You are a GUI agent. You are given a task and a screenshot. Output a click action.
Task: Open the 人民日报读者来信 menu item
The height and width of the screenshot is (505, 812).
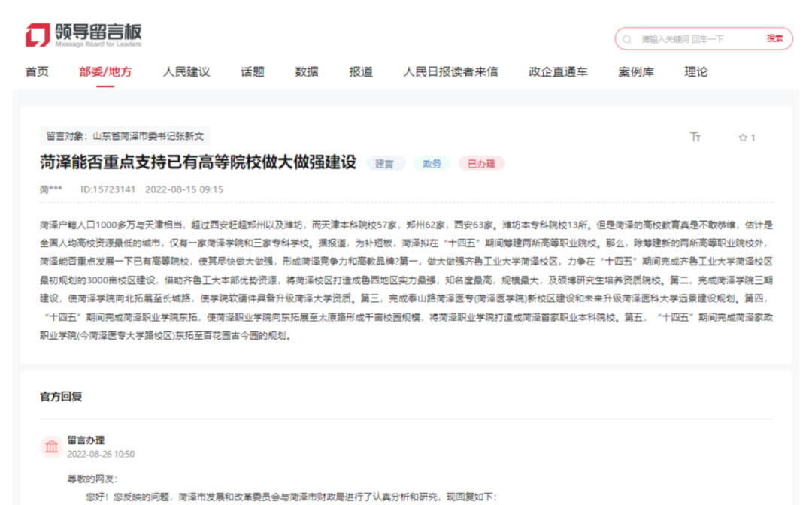pos(450,72)
